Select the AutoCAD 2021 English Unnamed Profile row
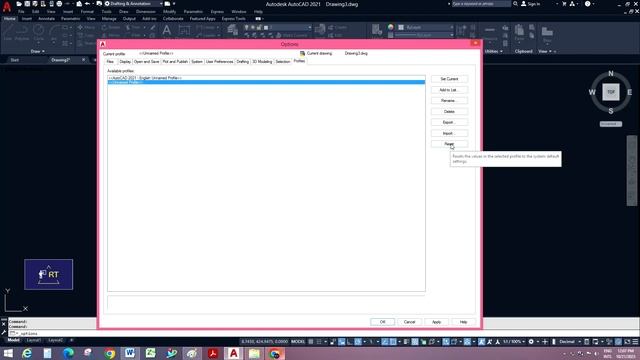Screen dimensions: 640x360 coord(266,78)
